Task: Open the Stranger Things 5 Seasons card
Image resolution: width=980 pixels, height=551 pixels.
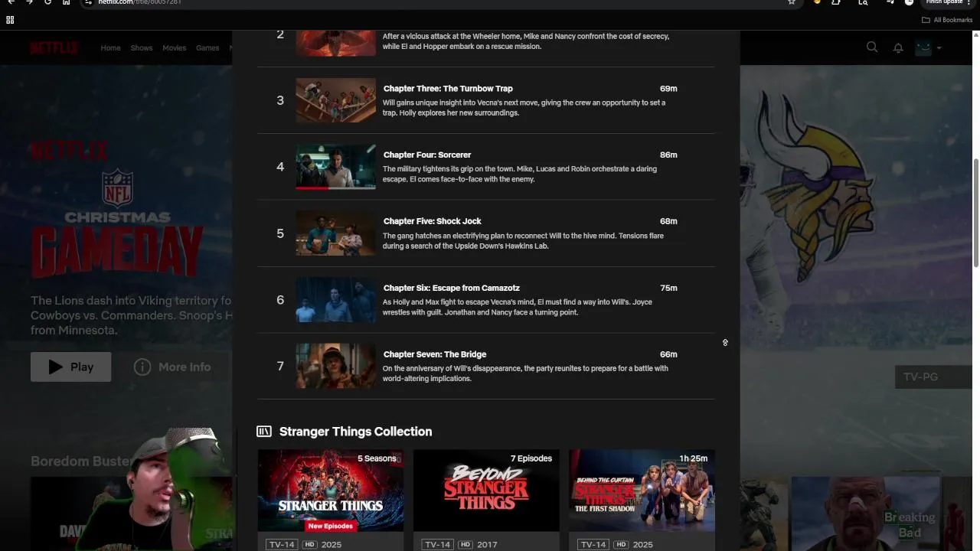Action: coord(331,500)
